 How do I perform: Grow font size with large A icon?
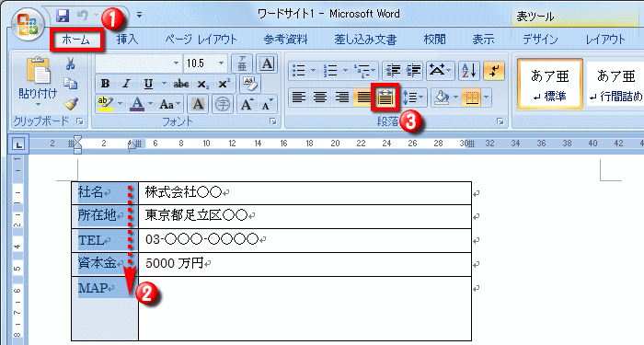(x=247, y=104)
